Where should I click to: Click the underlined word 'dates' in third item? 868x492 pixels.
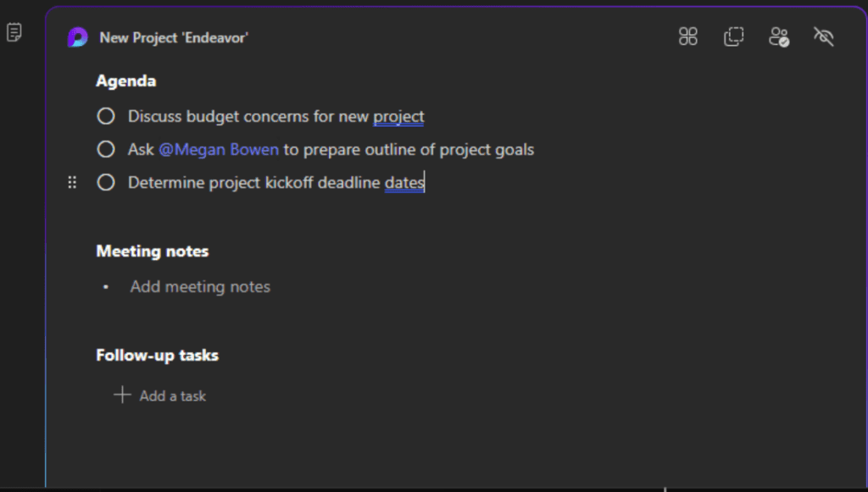pyautogui.click(x=404, y=182)
